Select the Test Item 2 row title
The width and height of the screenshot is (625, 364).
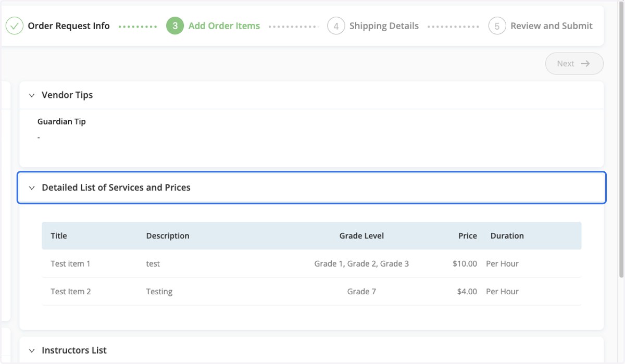tap(71, 292)
